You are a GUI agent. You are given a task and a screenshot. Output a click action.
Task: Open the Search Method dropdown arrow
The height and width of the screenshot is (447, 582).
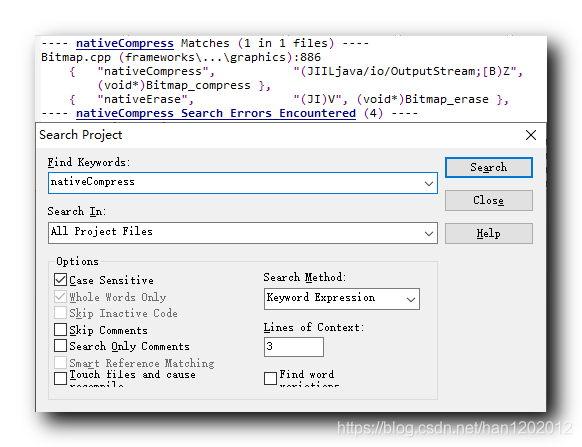pos(411,299)
